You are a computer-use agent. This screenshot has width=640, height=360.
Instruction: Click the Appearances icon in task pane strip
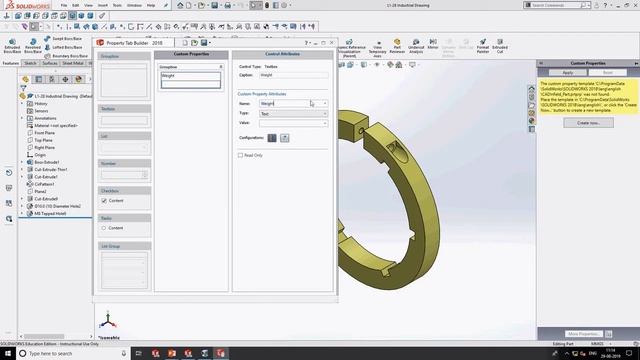click(x=531, y=121)
